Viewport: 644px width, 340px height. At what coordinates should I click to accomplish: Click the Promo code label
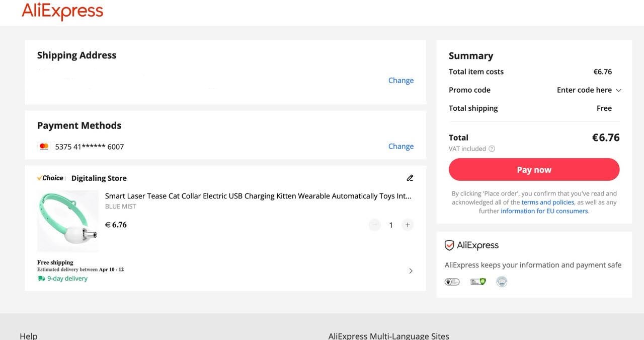click(x=469, y=90)
